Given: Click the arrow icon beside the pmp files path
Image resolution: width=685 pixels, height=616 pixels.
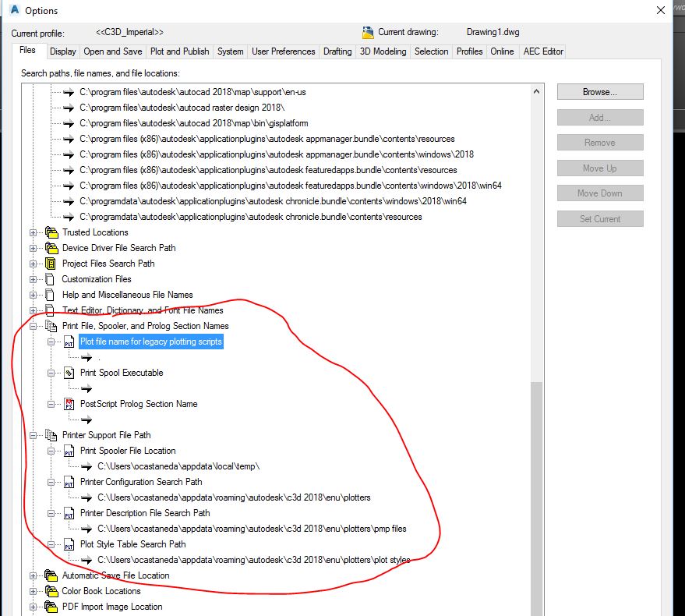Looking at the screenshot, I should (x=87, y=529).
